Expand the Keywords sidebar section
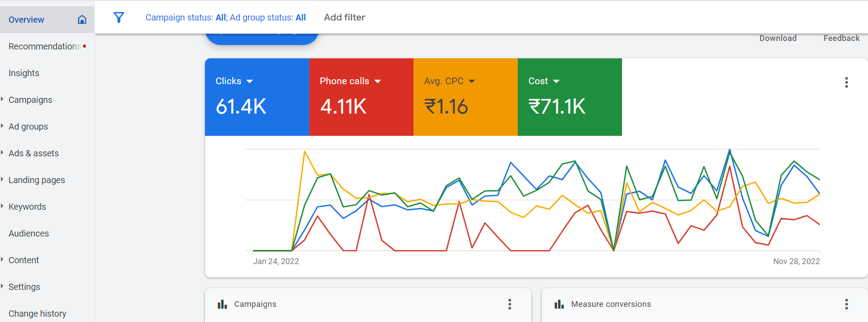 tap(2, 206)
